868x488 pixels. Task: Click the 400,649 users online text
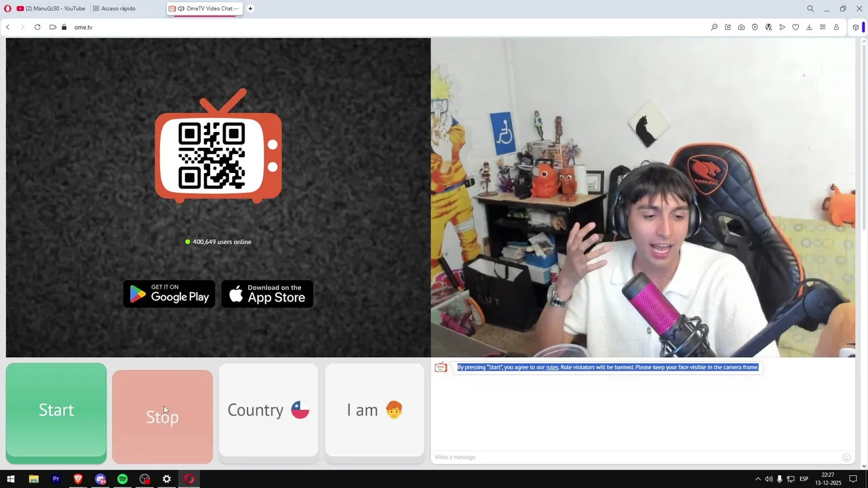[222, 242]
